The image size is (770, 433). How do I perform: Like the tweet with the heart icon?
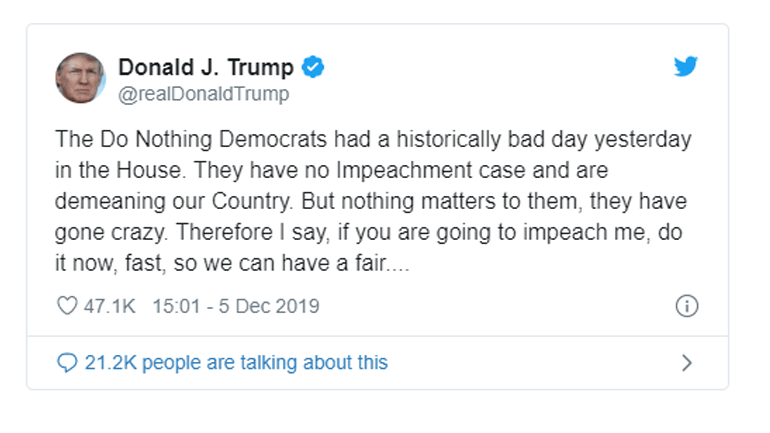pyautogui.click(x=68, y=306)
